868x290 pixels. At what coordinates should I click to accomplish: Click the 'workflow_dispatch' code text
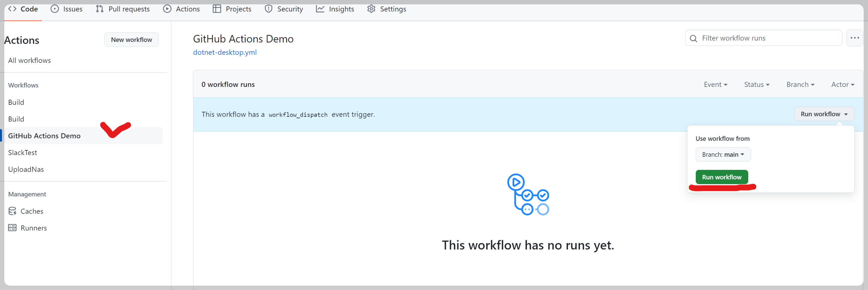pos(298,115)
